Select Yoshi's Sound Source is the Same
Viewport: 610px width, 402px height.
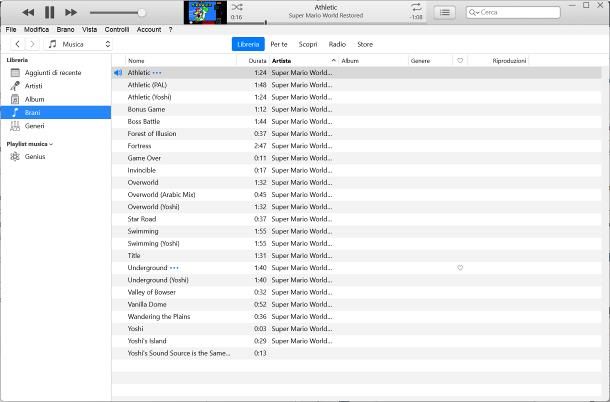click(x=356, y=353)
